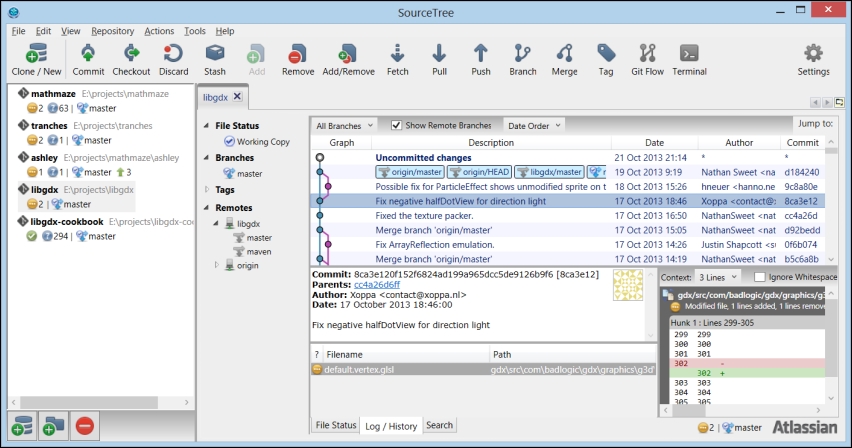This screenshot has width=852, height=448.
Task: Click the tab scroll right arrow
Action: click(827, 102)
